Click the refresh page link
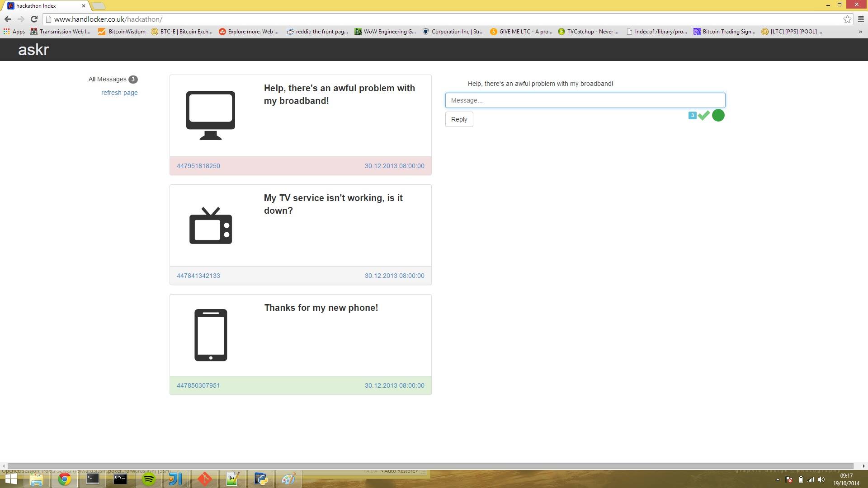This screenshot has height=488, width=868. tap(119, 93)
